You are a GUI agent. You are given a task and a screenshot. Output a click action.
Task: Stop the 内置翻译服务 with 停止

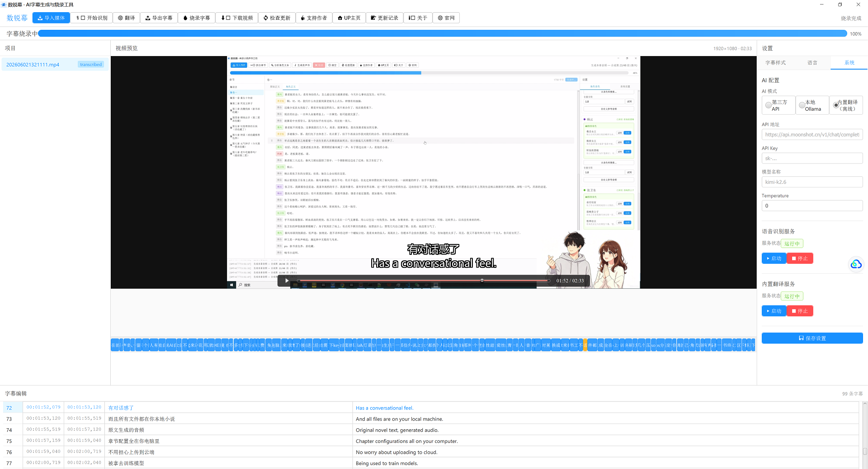click(x=800, y=311)
